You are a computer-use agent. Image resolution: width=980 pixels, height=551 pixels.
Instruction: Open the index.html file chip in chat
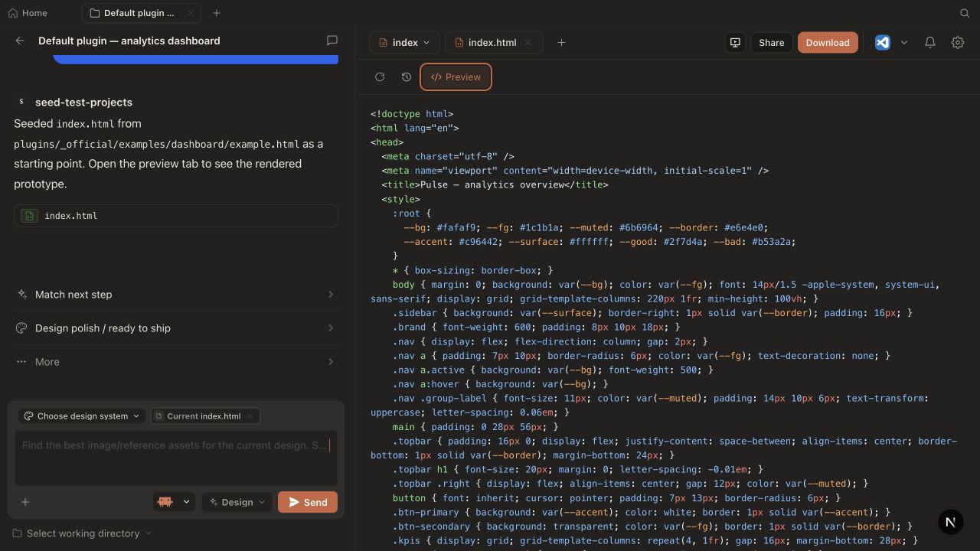(x=176, y=216)
